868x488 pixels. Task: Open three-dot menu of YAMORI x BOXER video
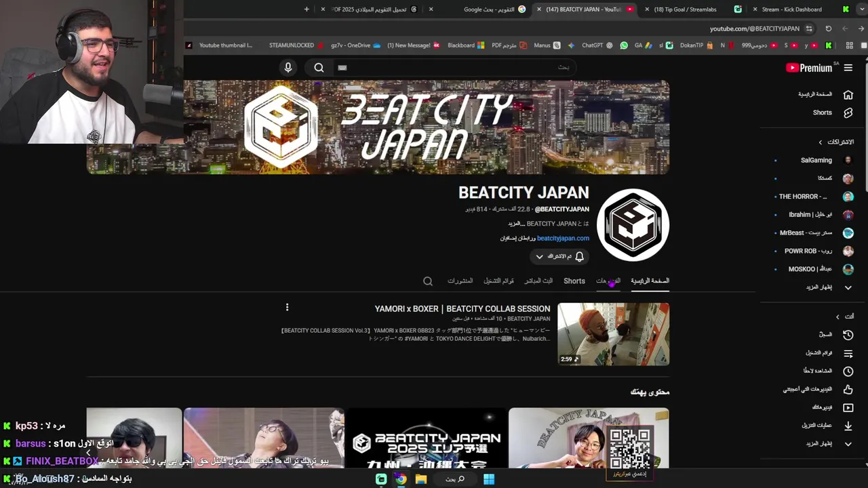point(287,308)
